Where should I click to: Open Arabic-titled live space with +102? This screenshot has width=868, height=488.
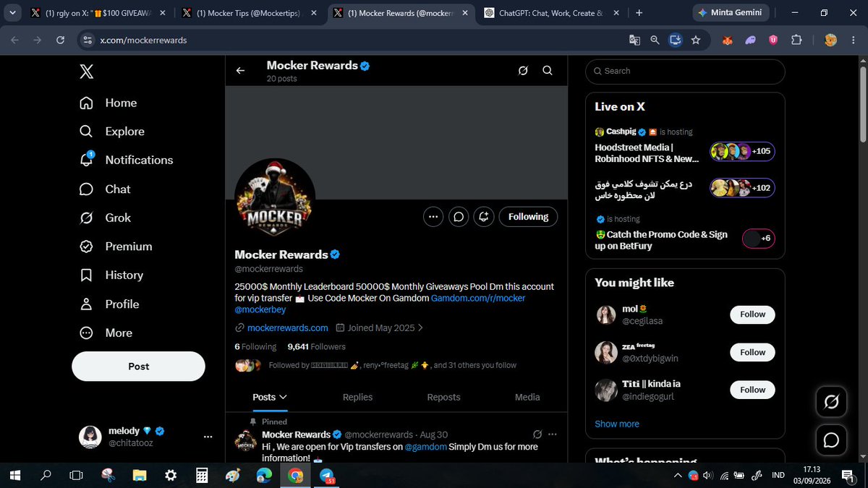coord(685,188)
